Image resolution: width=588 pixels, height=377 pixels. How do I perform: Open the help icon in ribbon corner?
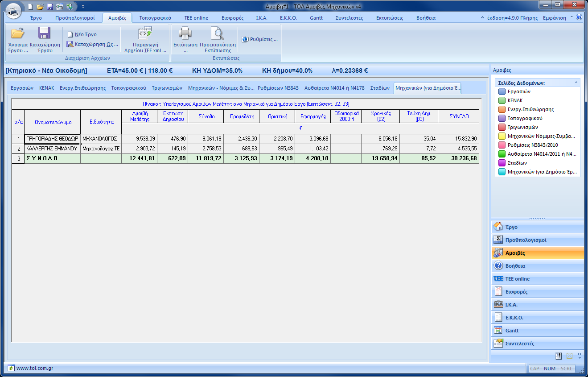(579, 17)
